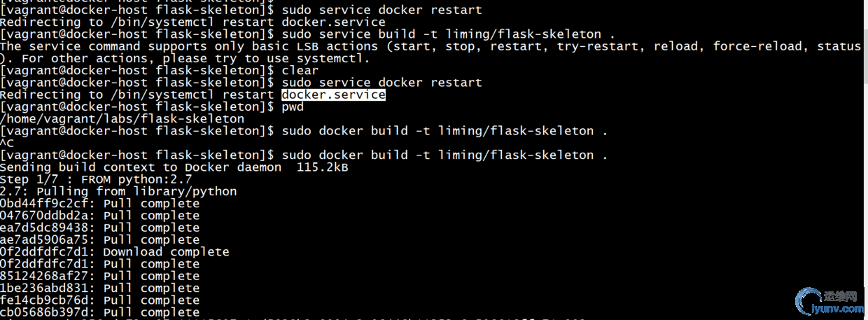The image size is (868, 320).
Task: Click the highlighted docker.service text
Action: [x=334, y=95]
